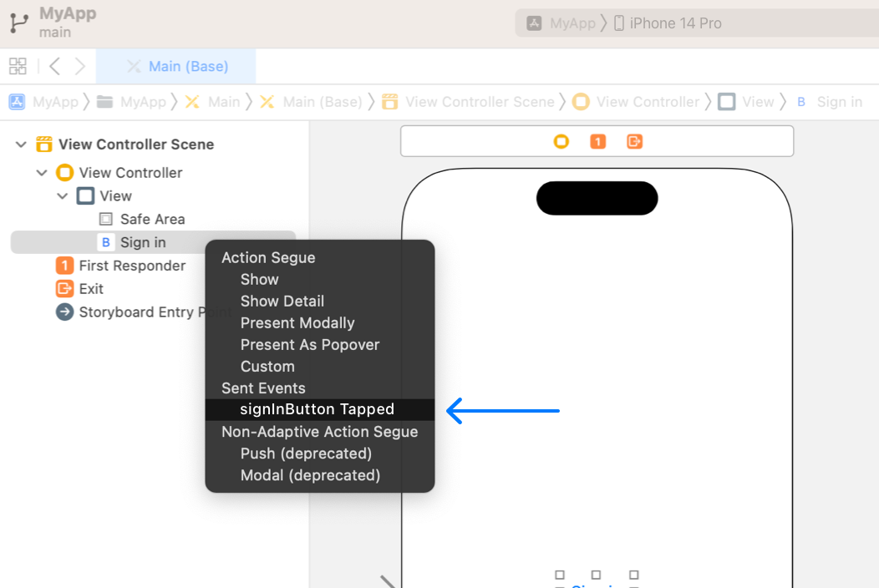Click the orange View Controller icon above the canvas
This screenshot has width=879, height=588.
(x=561, y=141)
